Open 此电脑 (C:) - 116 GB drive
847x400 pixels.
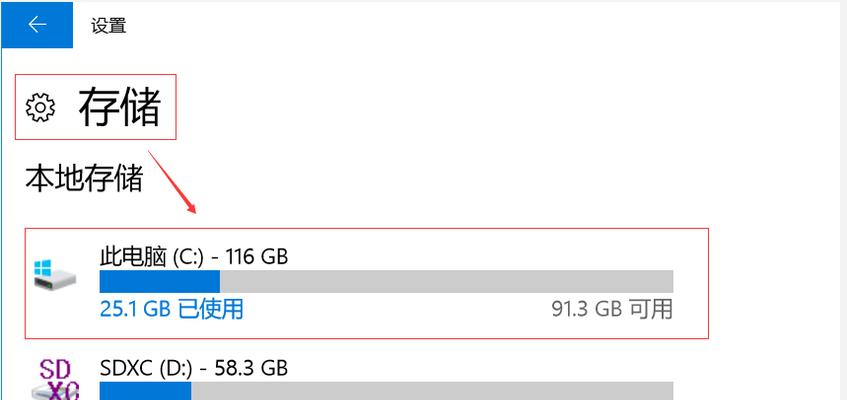pos(367,284)
